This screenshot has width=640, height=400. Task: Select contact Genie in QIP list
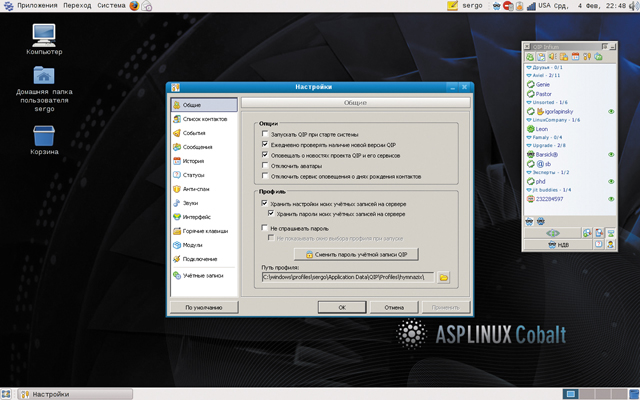pyautogui.click(x=542, y=84)
